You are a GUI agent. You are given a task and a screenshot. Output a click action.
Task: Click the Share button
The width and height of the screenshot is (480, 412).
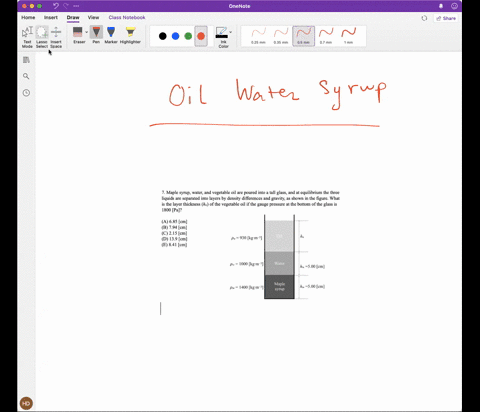(446, 18)
